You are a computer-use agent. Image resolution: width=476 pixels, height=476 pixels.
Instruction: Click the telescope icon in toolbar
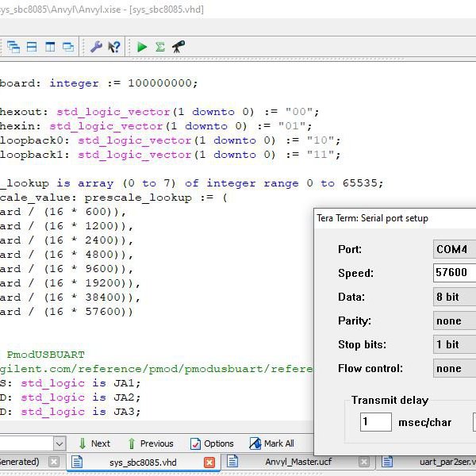click(x=178, y=47)
